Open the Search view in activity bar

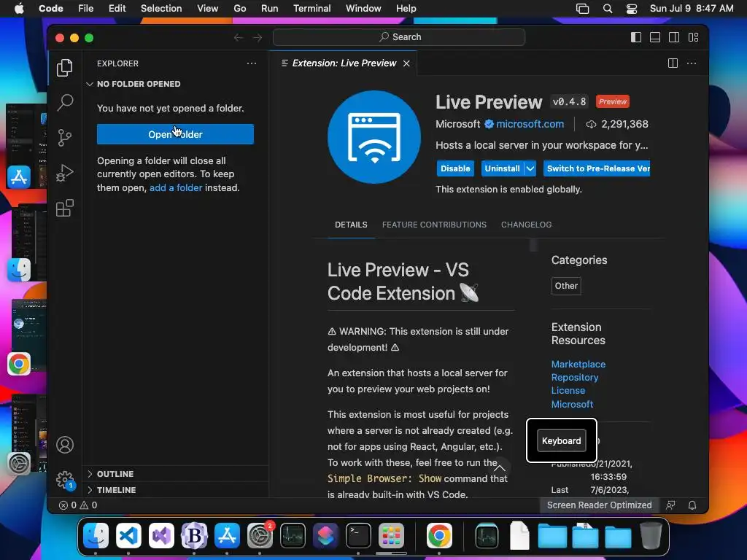65,102
